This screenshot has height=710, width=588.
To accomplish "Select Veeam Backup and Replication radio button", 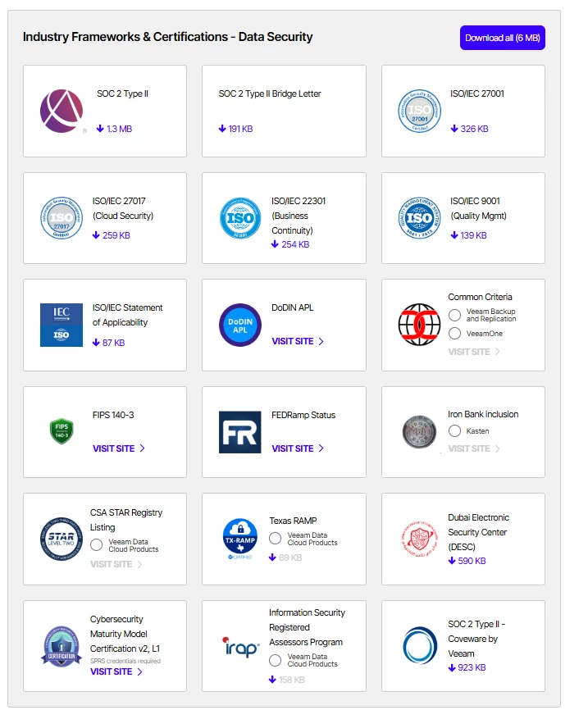I will coord(455,315).
